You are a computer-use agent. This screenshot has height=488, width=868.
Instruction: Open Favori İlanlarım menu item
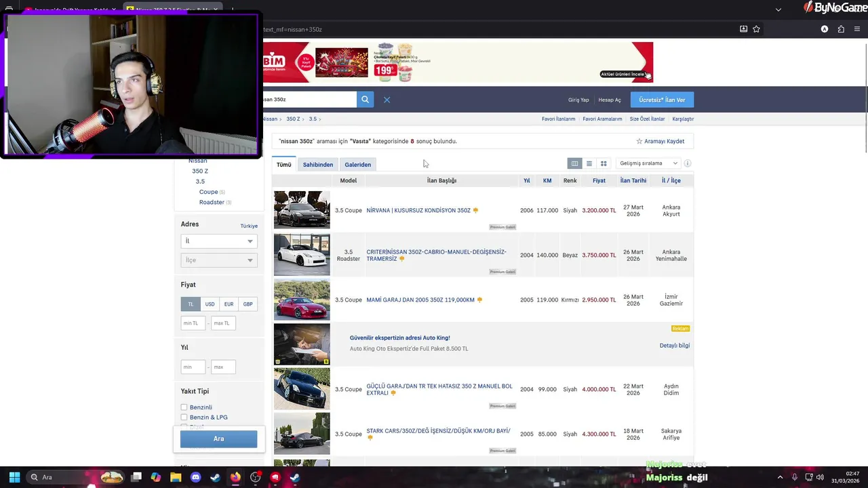coord(559,119)
